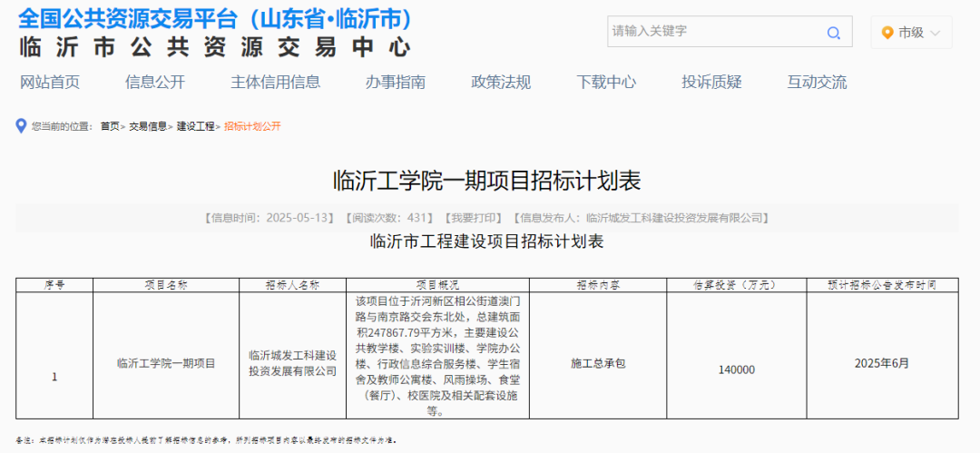
Task: Click the search magnifier icon
Action: pyautogui.click(x=833, y=34)
